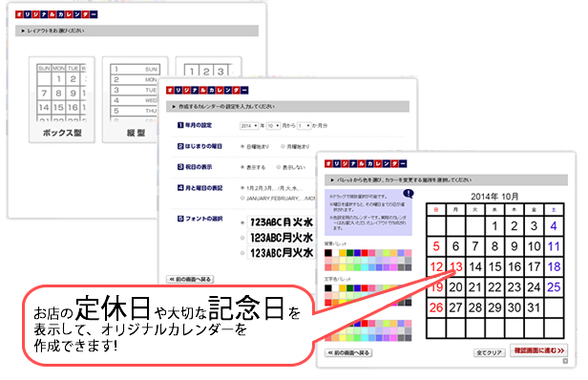Open the year dropdown showing 2014
The image size is (588, 380).
[249, 126]
